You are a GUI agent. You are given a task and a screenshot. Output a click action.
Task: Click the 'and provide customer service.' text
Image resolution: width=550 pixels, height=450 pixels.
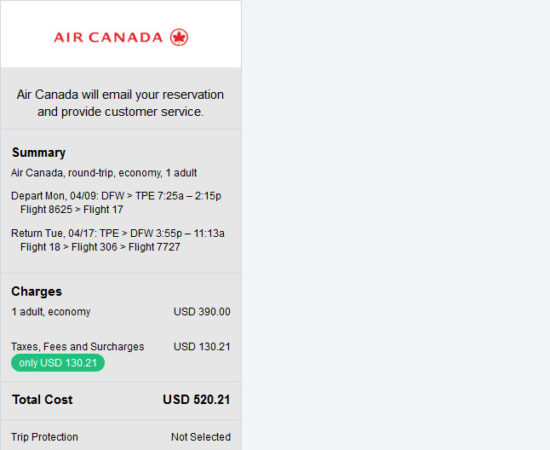(120, 112)
